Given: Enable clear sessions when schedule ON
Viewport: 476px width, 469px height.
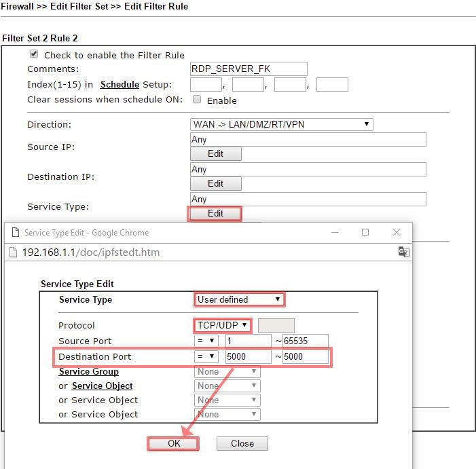Looking at the screenshot, I should [197, 100].
